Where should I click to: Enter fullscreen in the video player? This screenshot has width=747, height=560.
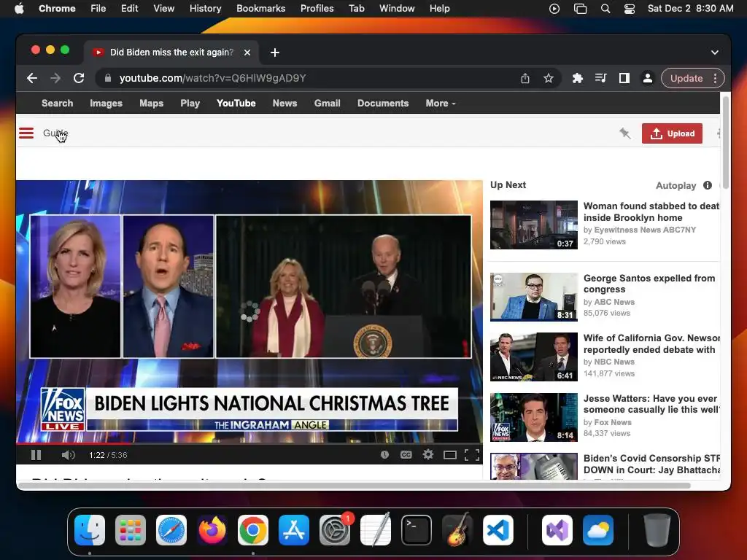(472, 455)
